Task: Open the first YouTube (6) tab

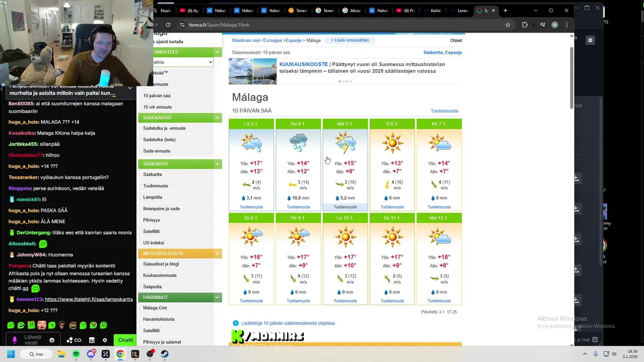Action: [x=190, y=10]
